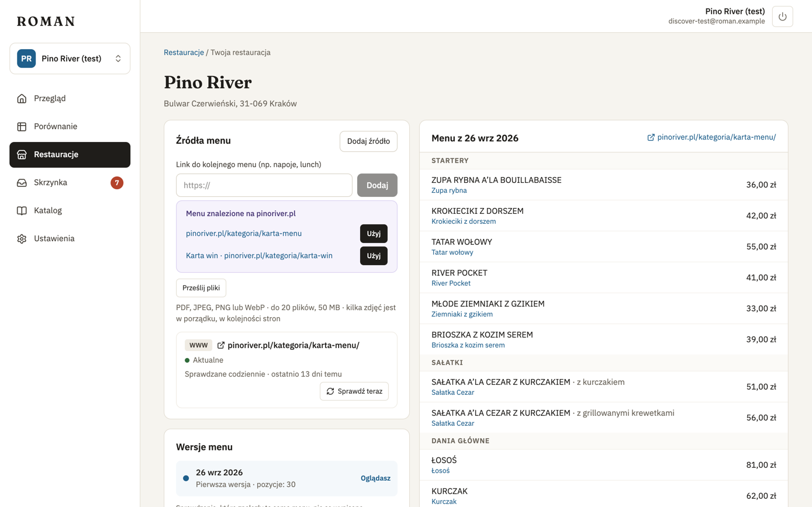Click the SAŁATKI section header
812x507 pixels.
447,363
